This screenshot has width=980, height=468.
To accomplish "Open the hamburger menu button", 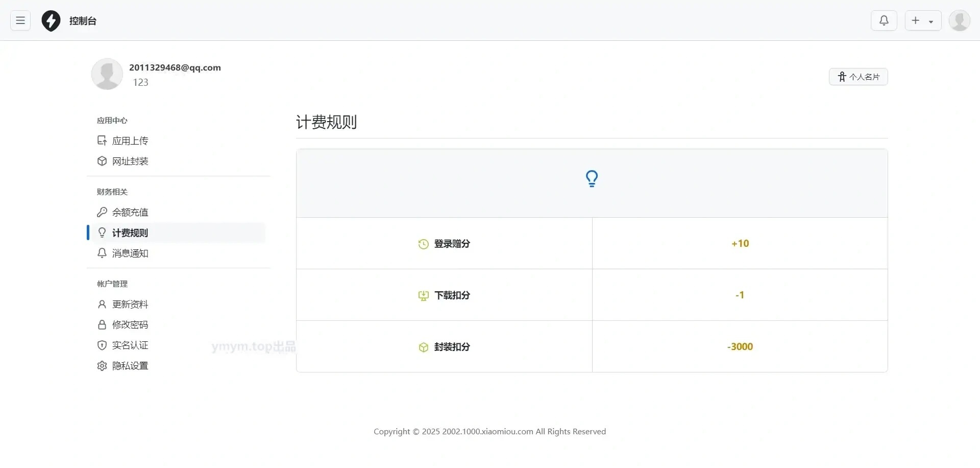I will [x=20, y=20].
